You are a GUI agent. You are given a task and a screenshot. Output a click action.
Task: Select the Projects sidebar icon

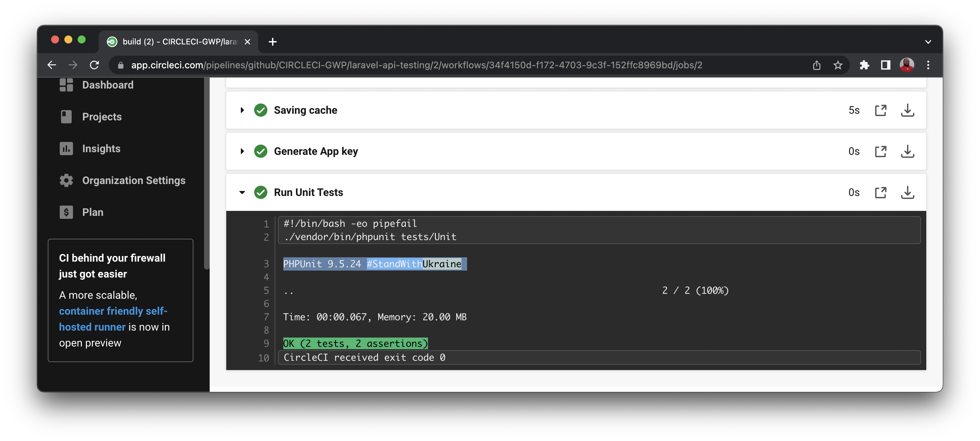click(x=66, y=117)
